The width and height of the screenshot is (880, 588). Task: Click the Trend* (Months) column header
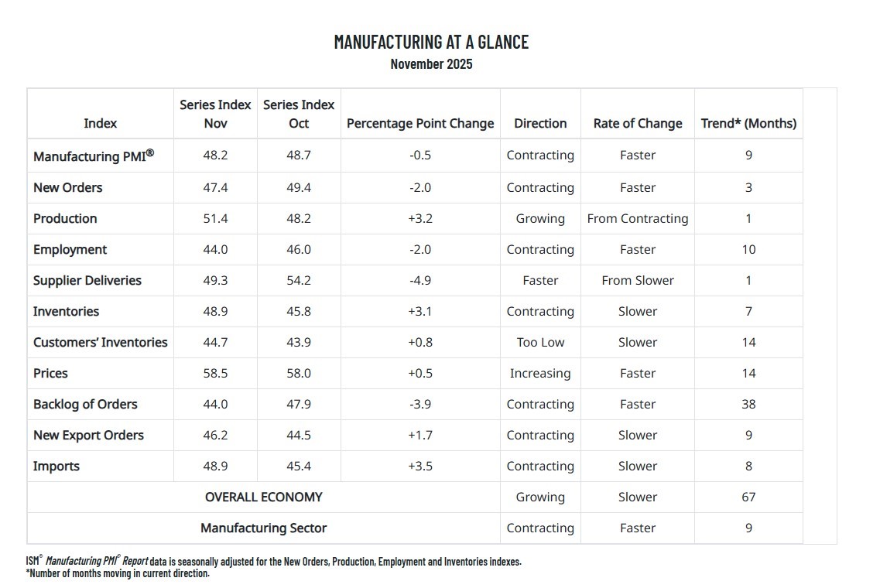pyautogui.click(x=748, y=123)
